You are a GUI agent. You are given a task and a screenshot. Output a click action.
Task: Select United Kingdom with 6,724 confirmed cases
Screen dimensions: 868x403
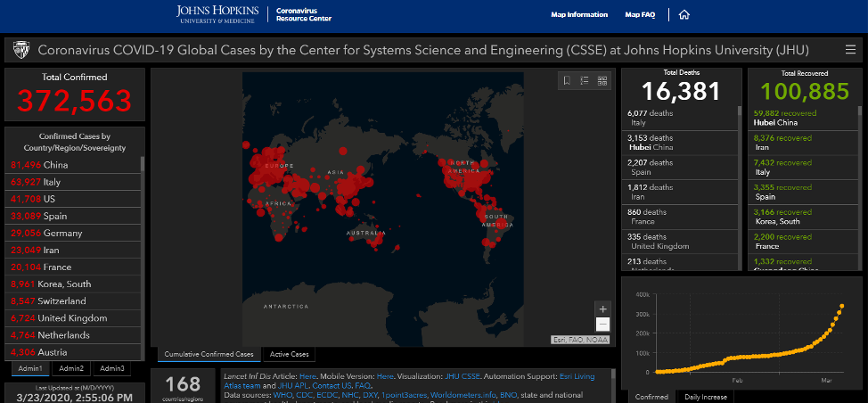point(73,318)
